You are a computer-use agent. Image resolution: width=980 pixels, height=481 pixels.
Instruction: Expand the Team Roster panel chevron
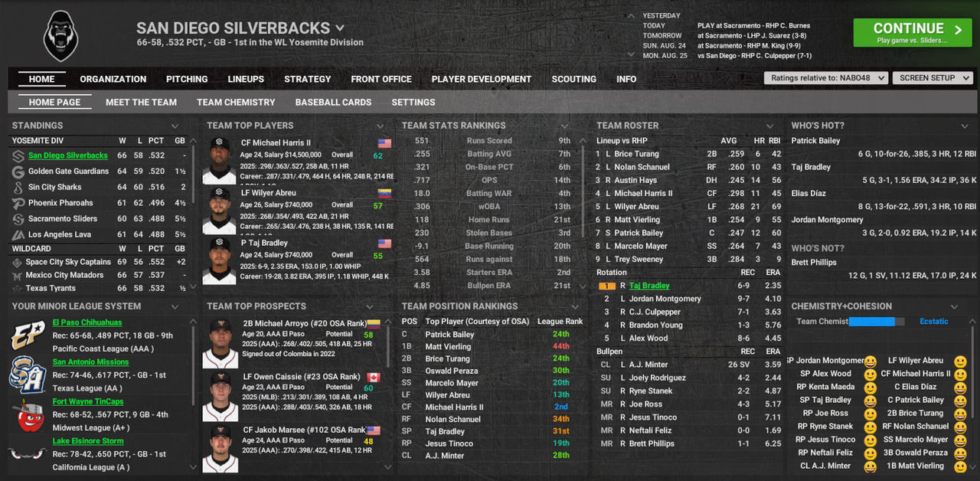tap(771, 126)
